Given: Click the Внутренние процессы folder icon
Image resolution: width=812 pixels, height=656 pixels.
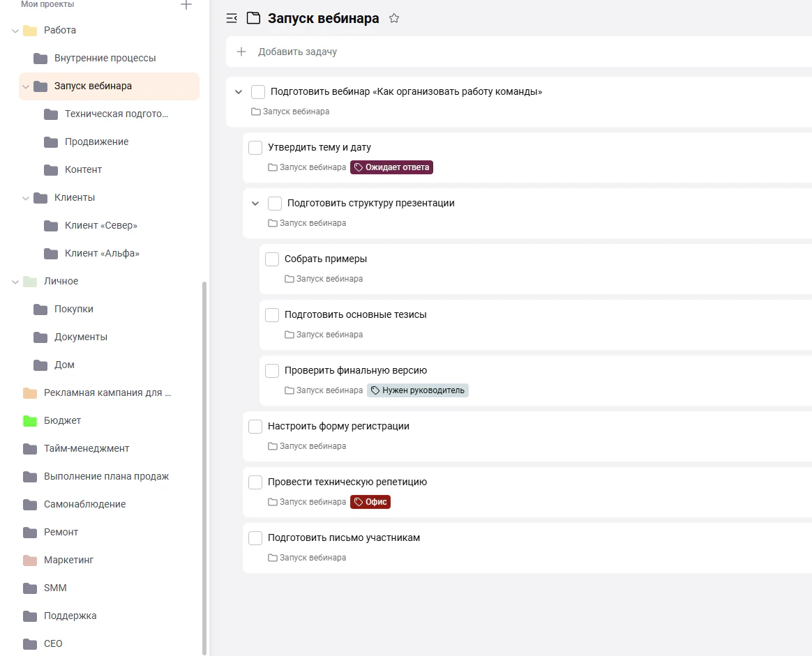Looking at the screenshot, I should [40, 59].
